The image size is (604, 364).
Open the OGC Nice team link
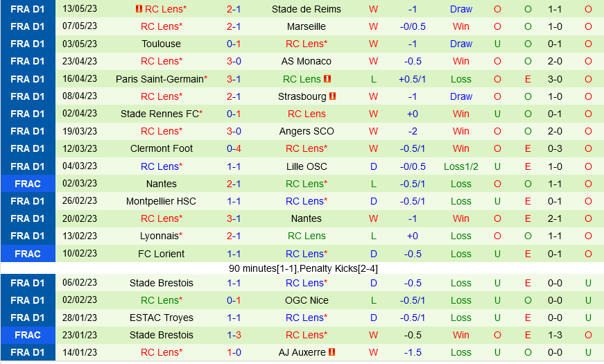[306, 300]
